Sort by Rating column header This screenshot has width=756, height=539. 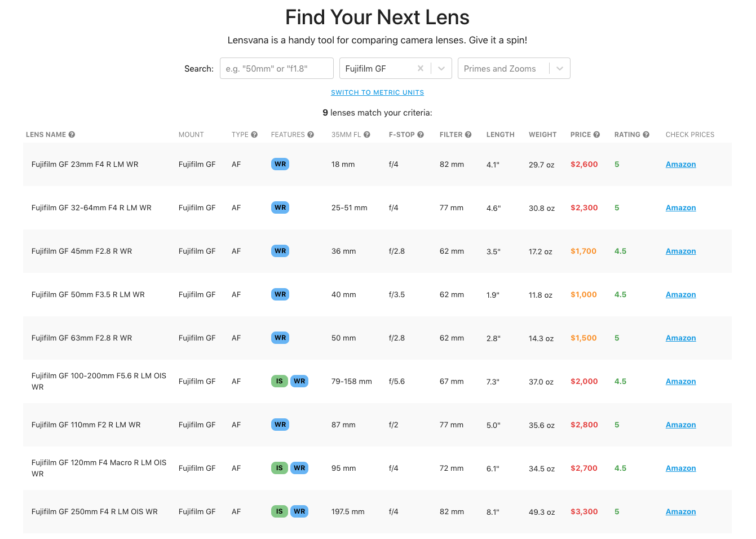tap(627, 135)
